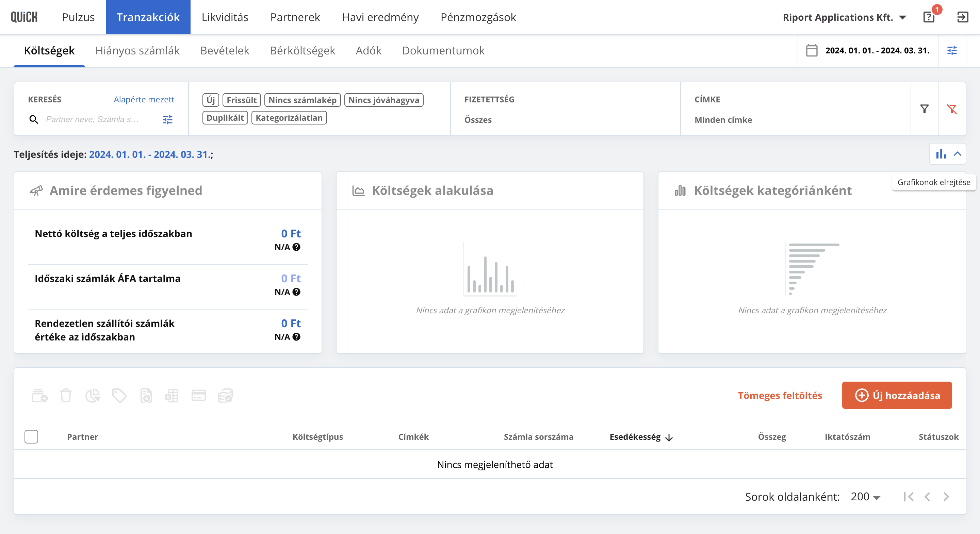Switch to the Dokumentumok tab
This screenshot has width=980, height=534.
(x=443, y=51)
